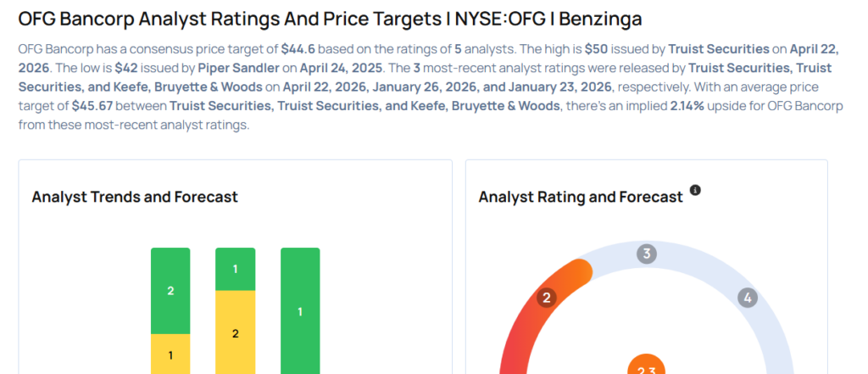The image size is (868, 374).
Task: Click the all-green third bar
Action: (x=300, y=310)
